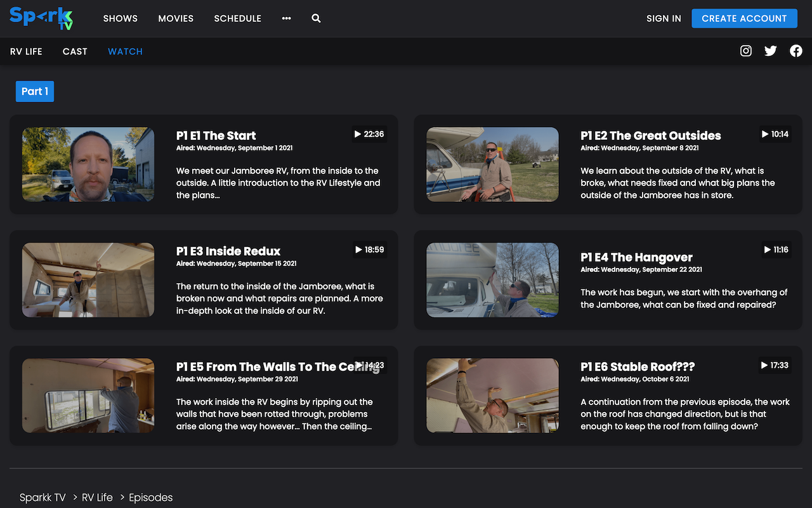Image resolution: width=812 pixels, height=508 pixels.
Task: Open Sparkk TV's Facebook page
Action: [796, 51]
